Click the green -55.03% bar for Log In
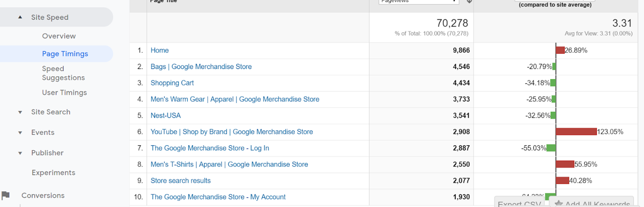 pos(551,148)
